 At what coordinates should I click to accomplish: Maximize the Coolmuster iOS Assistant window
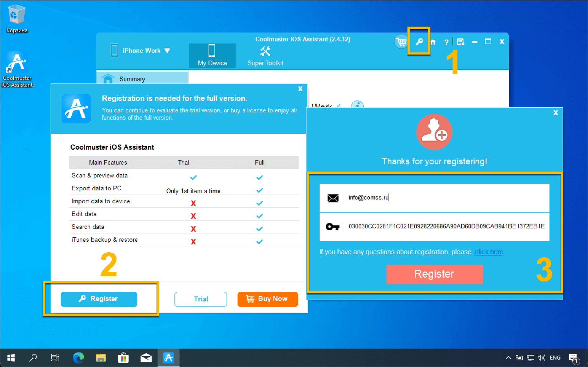coord(488,42)
